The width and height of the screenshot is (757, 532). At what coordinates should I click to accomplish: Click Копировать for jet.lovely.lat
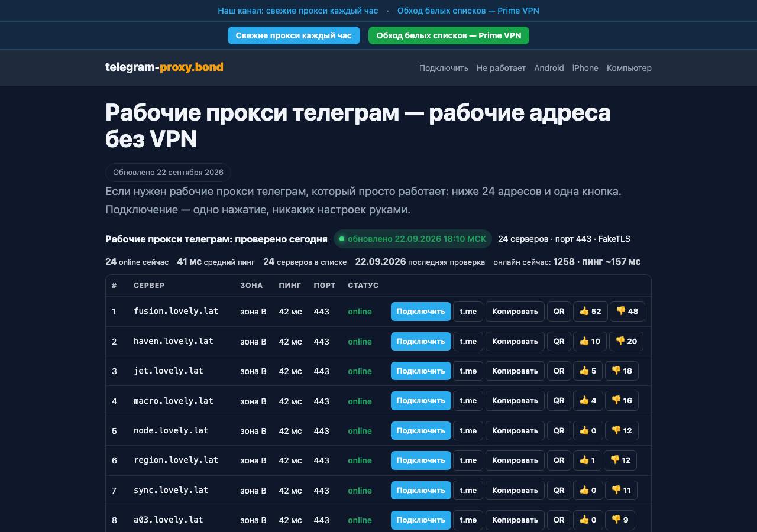(515, 371)
